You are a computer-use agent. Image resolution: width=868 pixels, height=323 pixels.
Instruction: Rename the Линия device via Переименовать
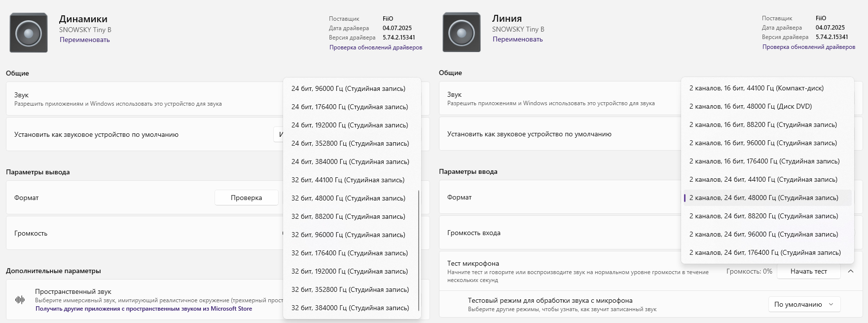click(x=517, y=39)
